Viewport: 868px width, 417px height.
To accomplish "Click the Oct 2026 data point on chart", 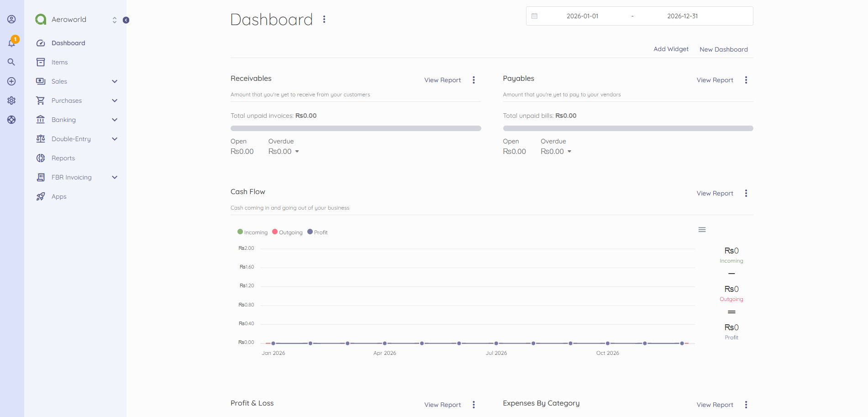I will 608,343.
